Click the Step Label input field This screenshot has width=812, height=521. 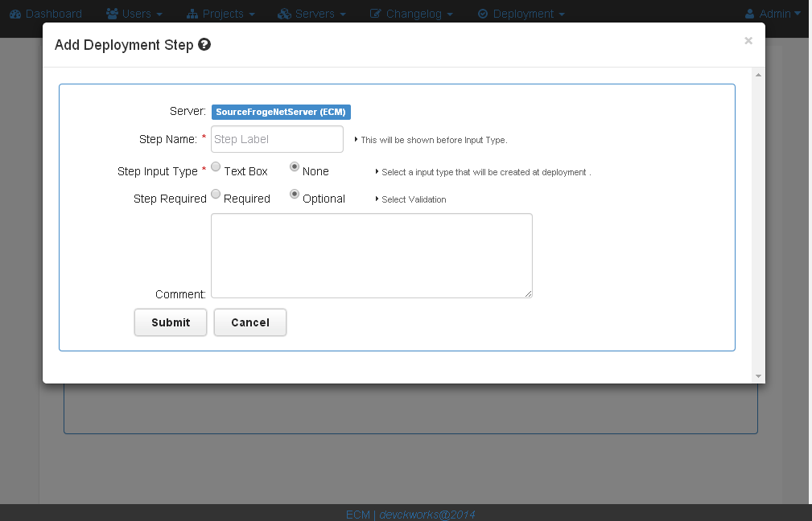pyautogui.click(x=277, y=138)
